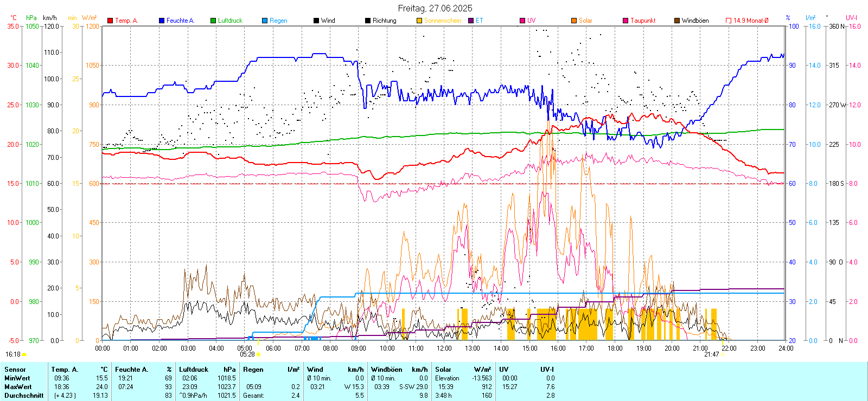Screen dimensions: 868x401
Task: Click the black Richtung legend square
Action: tap(368, 21)
